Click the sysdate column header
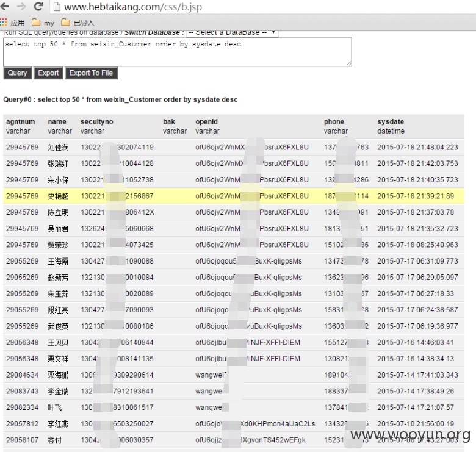The width and height of the screenshot is (476, 452). point(391,121)
